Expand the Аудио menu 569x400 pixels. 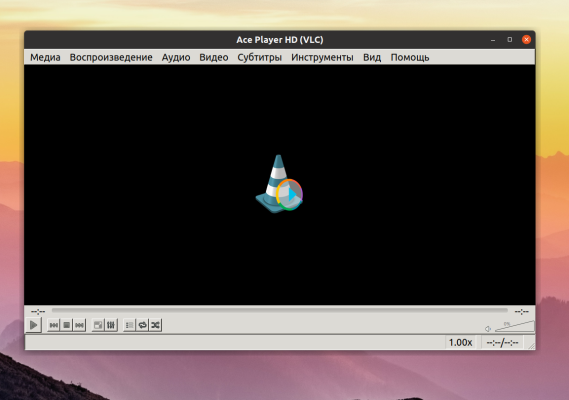pos(176,57)
